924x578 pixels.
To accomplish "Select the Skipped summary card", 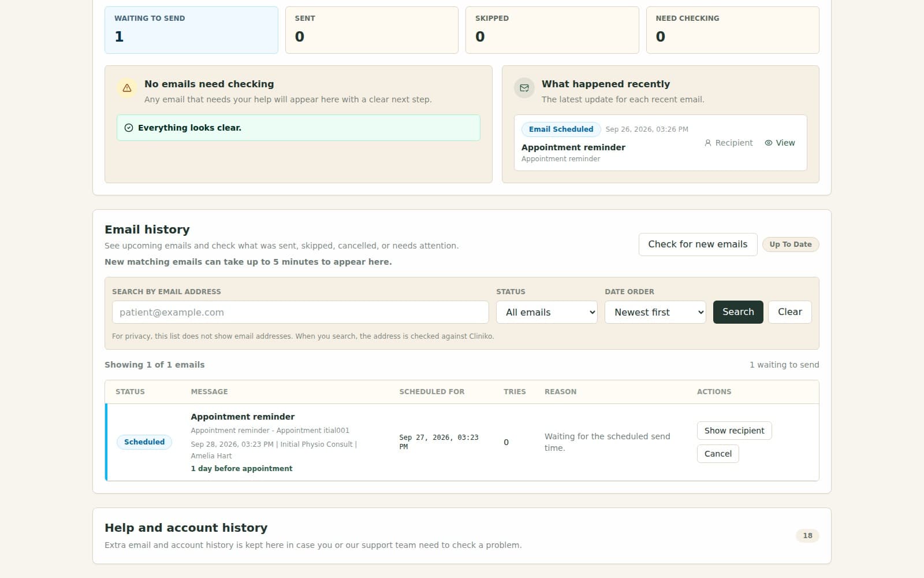I will point(552,30).
